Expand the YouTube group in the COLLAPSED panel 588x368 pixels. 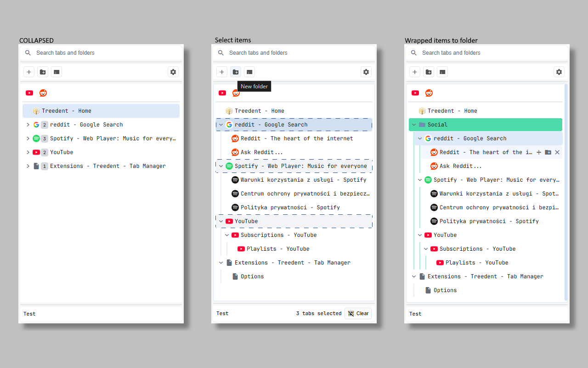tap(28, 152)
